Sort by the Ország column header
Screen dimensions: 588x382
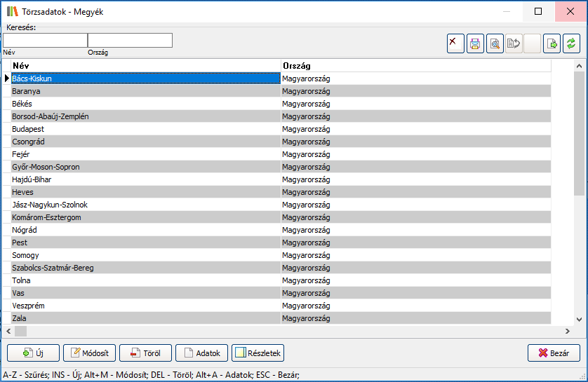[415, 65]
